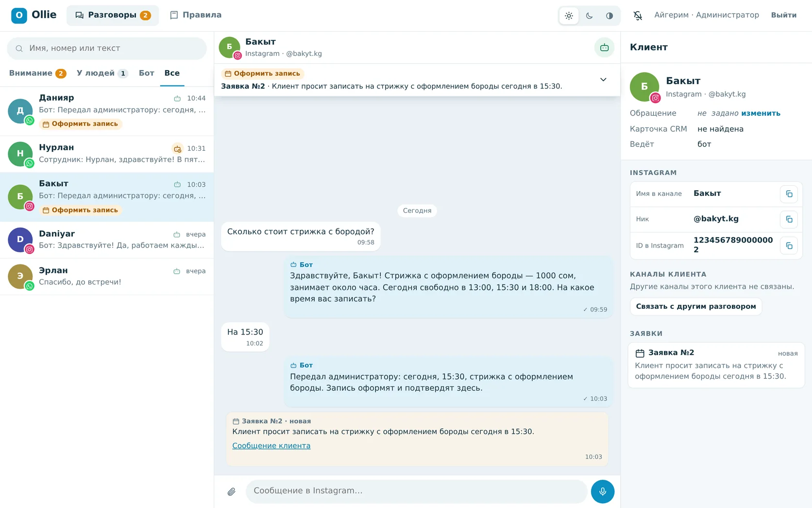812x508 pixels.
Task: Filter by Бот tab
Action: (146, 73)
